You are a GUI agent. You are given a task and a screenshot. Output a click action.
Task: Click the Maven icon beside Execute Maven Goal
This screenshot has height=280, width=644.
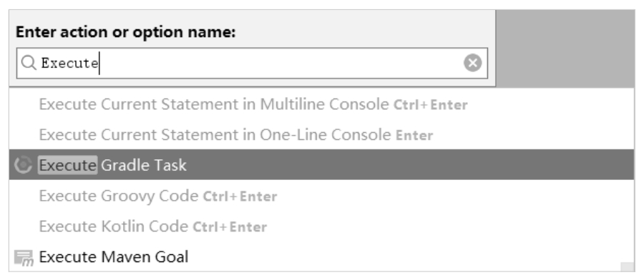(x=24, y=257)
